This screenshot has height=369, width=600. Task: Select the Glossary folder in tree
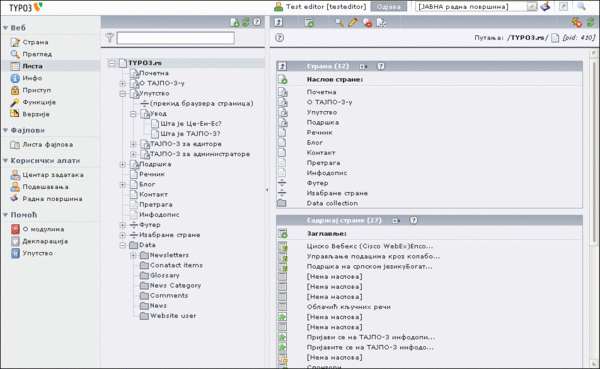[x=165, y=275]
